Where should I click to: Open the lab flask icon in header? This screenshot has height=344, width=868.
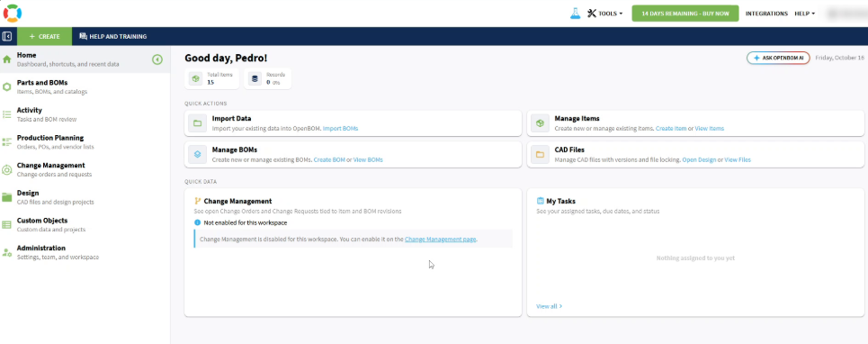tap(575, 14)
